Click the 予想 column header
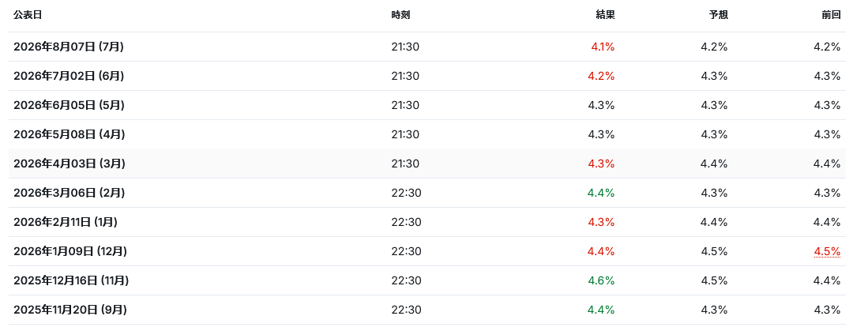 pyautogui.click(x=719, y=15)
